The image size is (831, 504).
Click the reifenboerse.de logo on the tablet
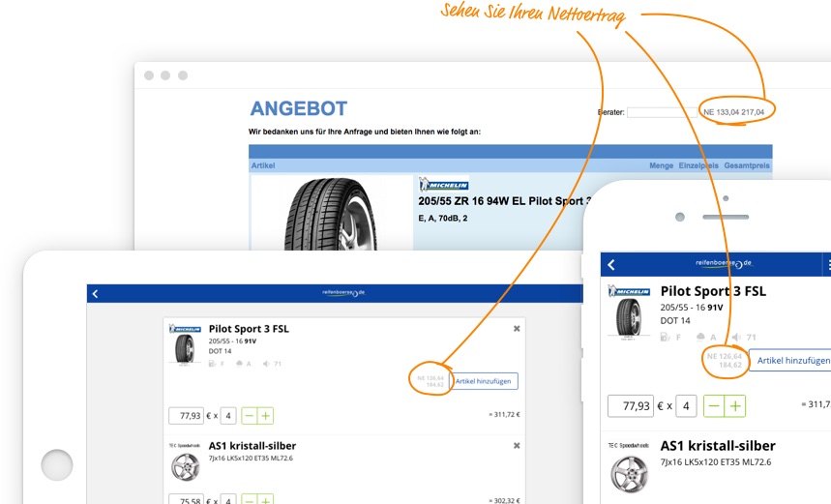click(x=343, y=293)
